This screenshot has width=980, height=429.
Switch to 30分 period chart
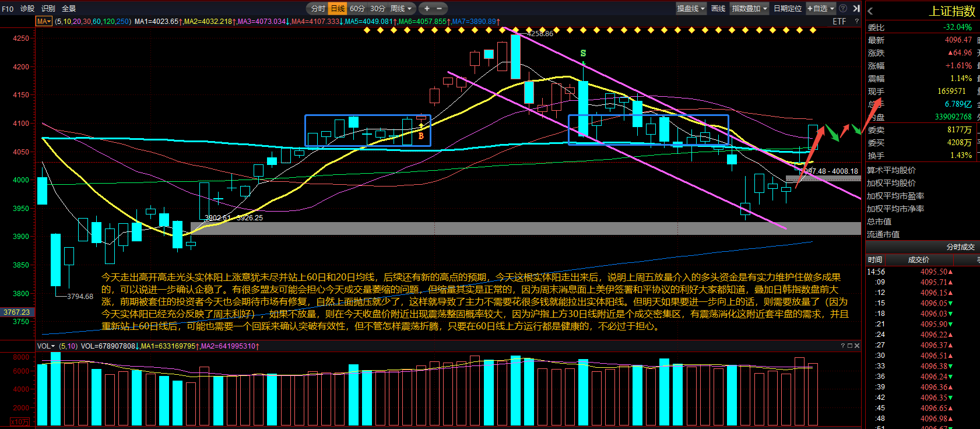coord(378,8)
